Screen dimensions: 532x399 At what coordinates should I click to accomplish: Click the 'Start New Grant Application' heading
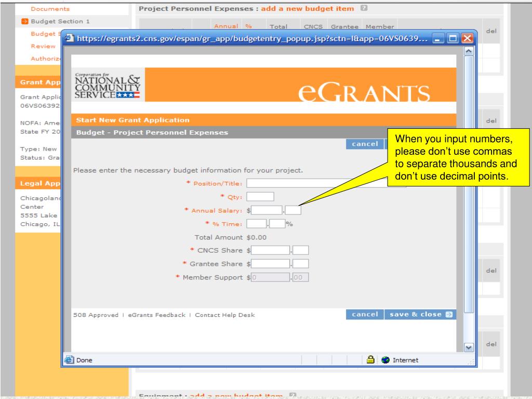[132, 120]
